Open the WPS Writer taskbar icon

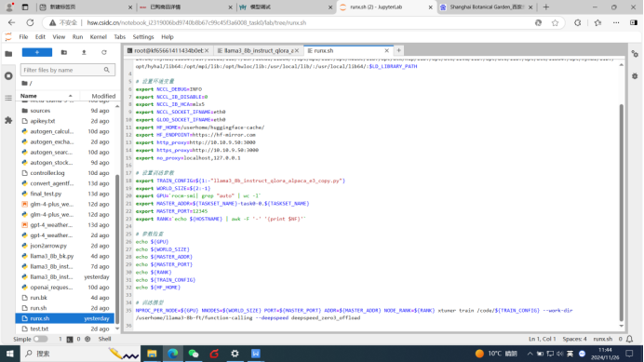[x=256, y=354]
